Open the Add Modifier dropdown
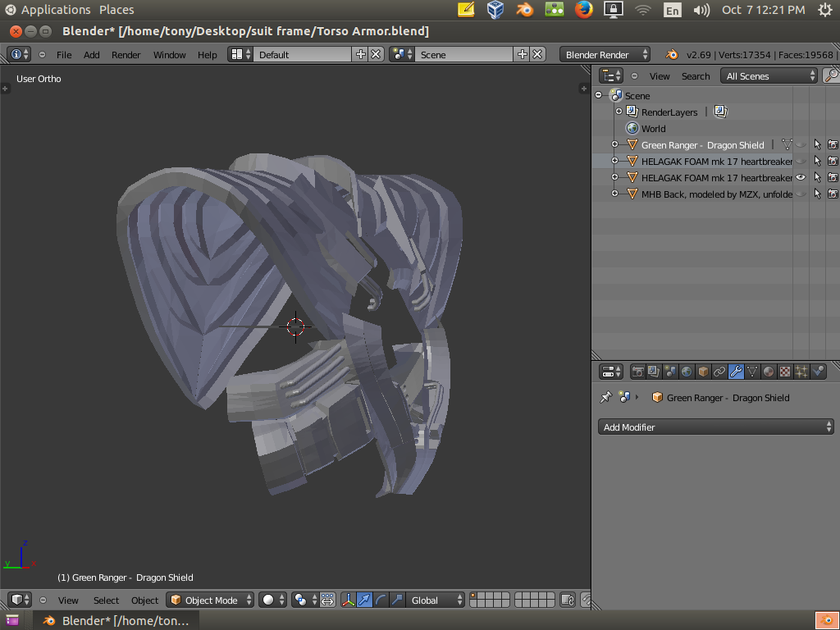 click(715, 427)
